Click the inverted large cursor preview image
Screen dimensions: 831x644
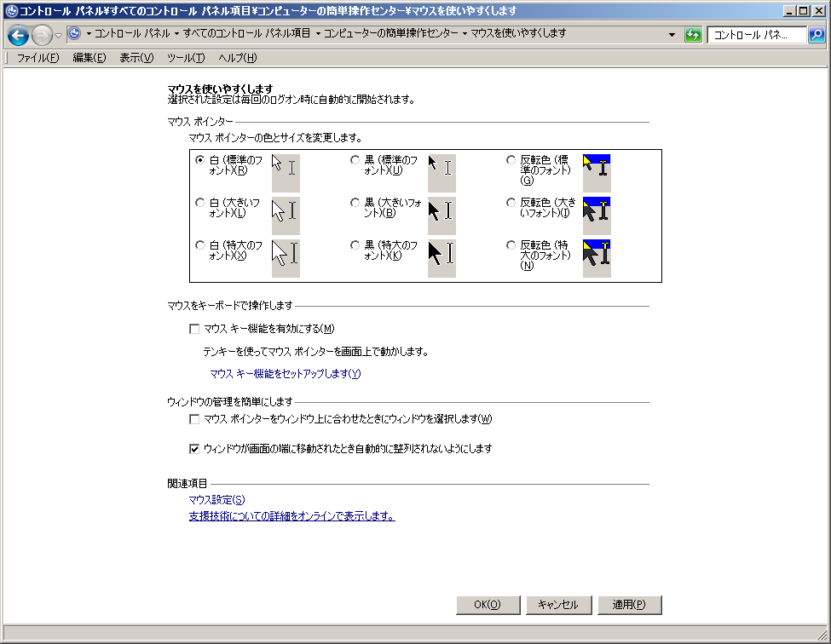click(x=597, y=216)
